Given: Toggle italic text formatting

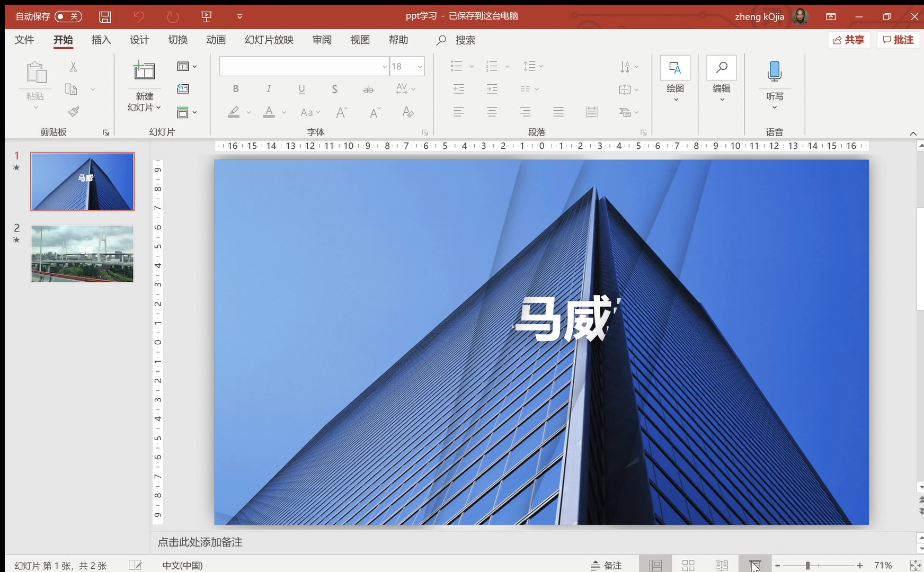Looking at the screenshot, I should tap(269, 88).
